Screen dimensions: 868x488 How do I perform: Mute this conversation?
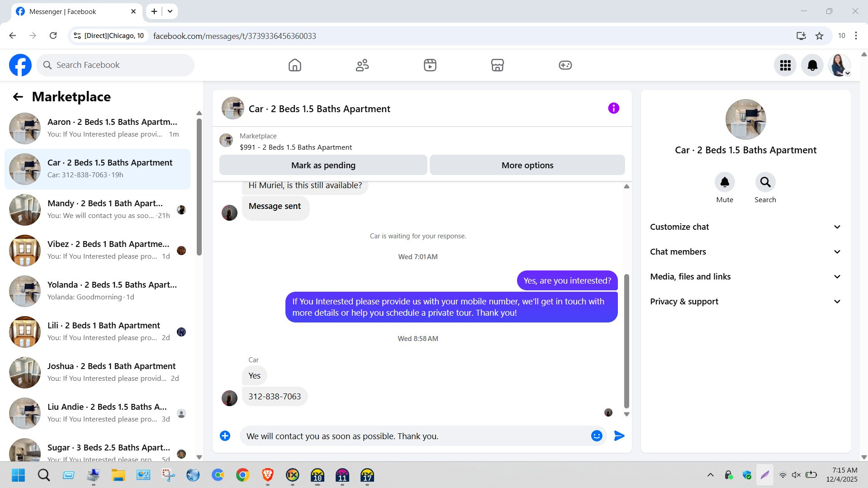click(725, 182)
